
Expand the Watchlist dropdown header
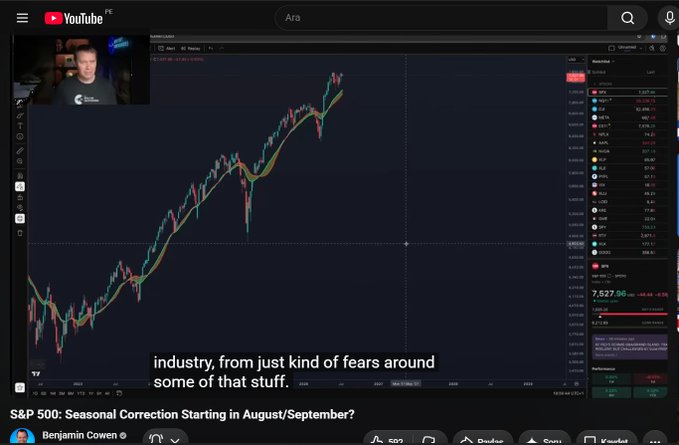pyautogui.click(x=603, y=61)
